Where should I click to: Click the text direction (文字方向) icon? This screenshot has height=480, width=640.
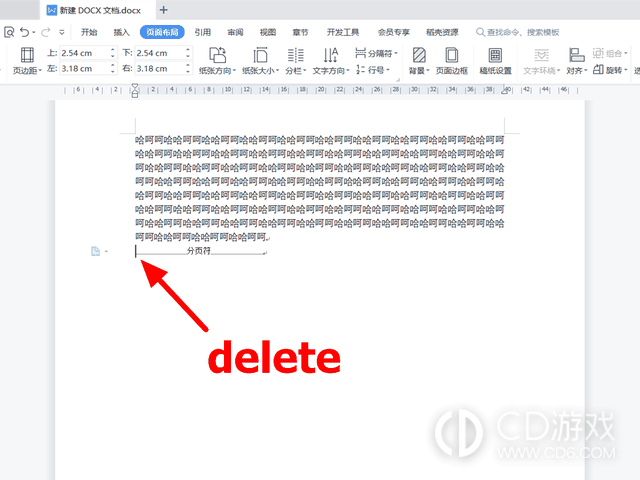coord(331,55)
